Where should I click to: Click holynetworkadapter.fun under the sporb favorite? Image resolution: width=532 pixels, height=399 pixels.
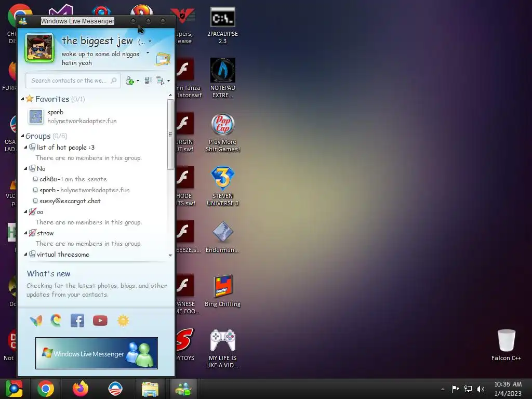point(82,121)
